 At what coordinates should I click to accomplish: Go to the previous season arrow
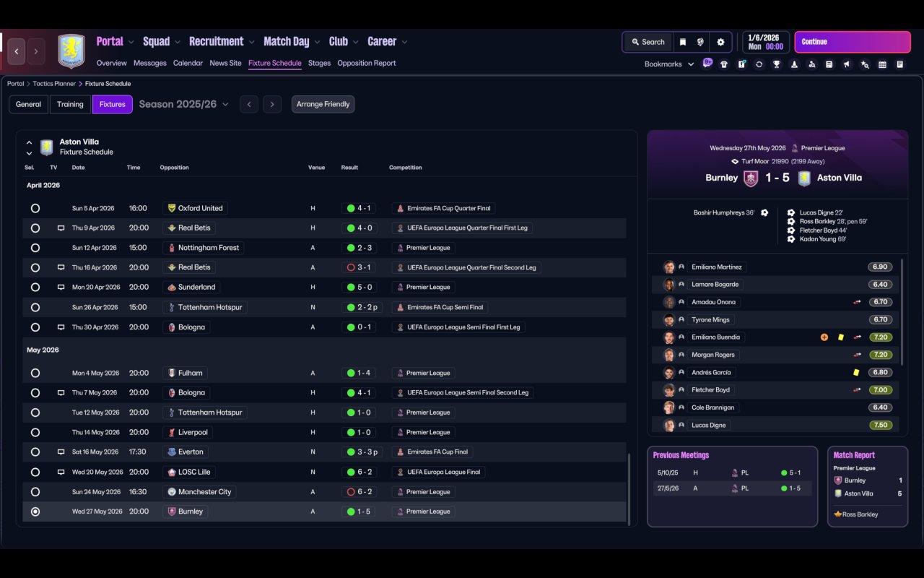[249, 104]
